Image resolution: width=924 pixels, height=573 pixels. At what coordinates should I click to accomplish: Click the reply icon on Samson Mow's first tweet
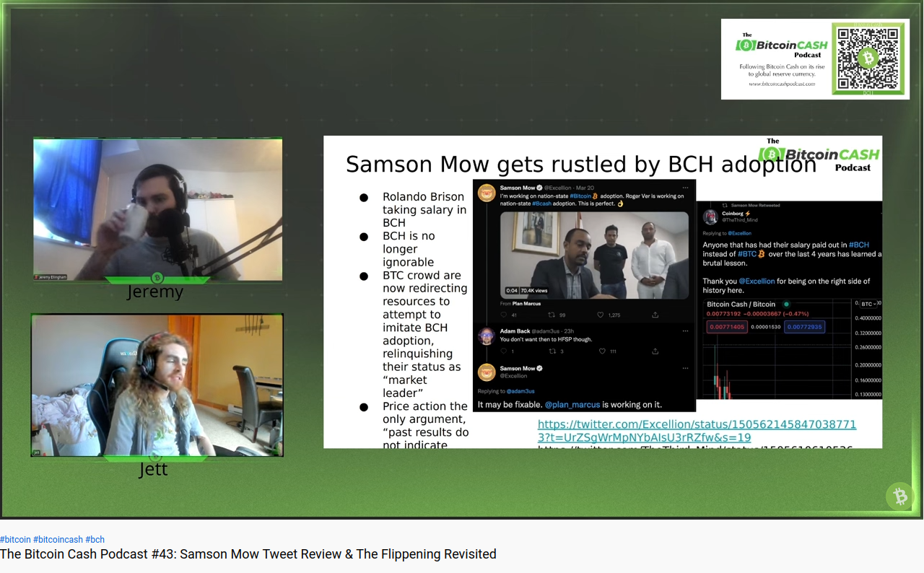(504, 315)
